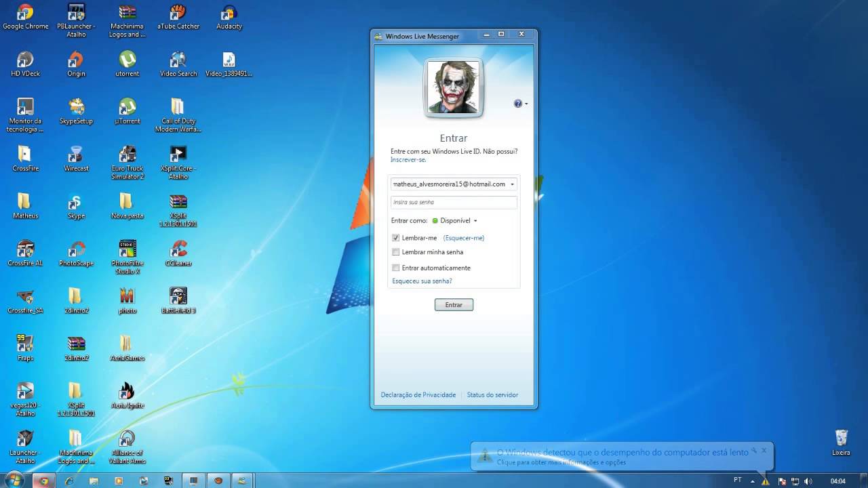This screenshot has width=868, height=488.
Task: Open the Wirecast desktop shortcut
Action: point(76,160)
